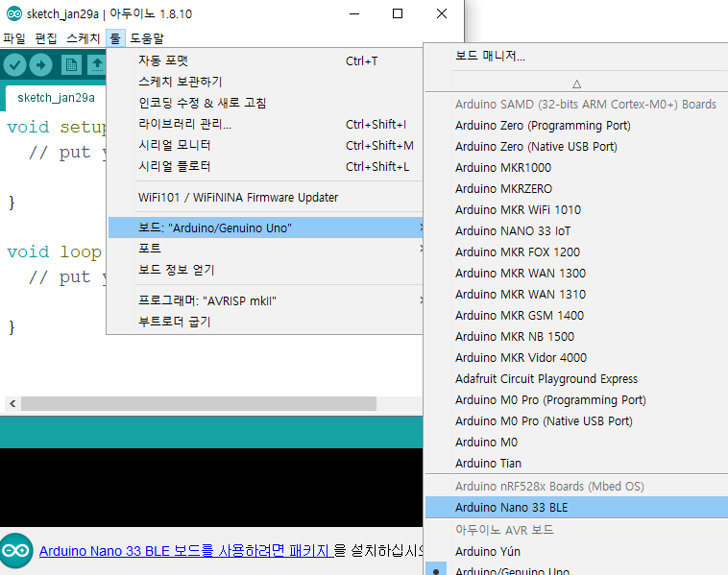This screenshot has height=575, width=728.
Task: Open 라이브러리 관리... entry
Action: tap(266, 125)
